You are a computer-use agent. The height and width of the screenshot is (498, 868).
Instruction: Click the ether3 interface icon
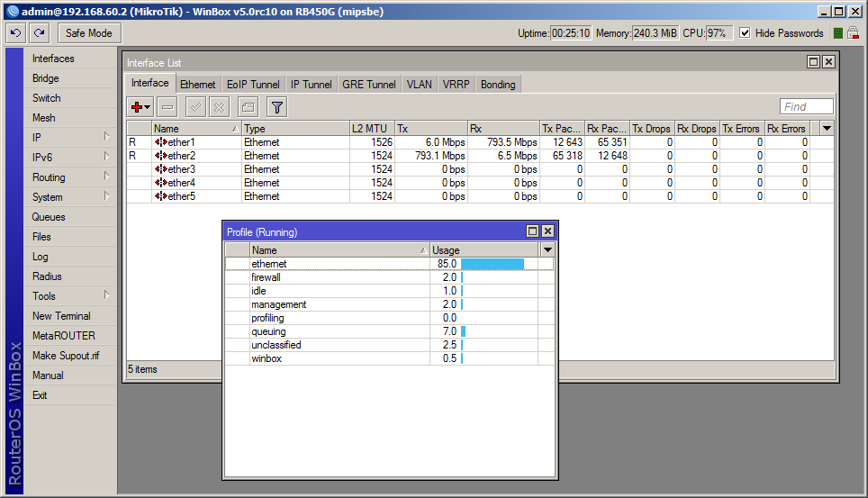[160, 169]
